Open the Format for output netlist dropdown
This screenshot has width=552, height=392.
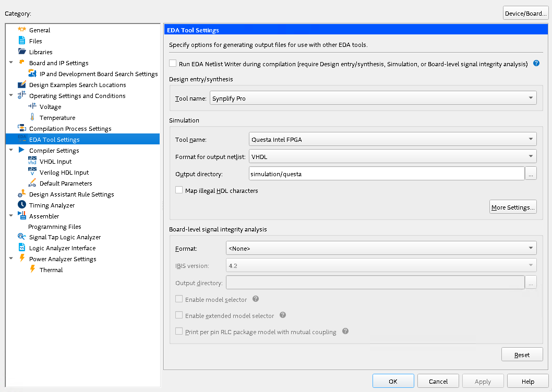click(392, 155)
